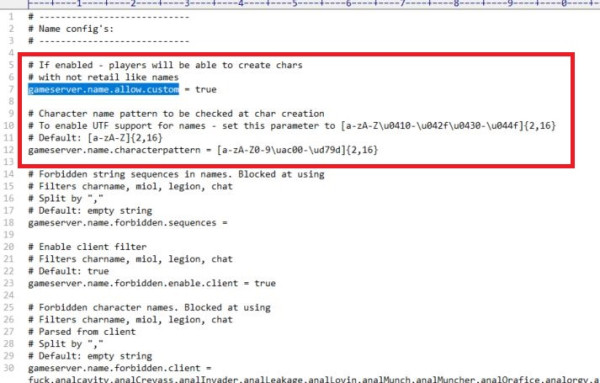Screen dimensions: 600x383
Task: Click the empty line 19 in the editor
Action: coord(306,235)
